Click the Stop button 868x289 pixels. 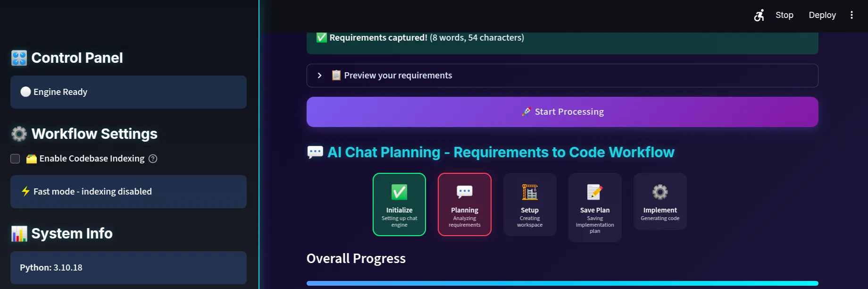tap(784, 15)
